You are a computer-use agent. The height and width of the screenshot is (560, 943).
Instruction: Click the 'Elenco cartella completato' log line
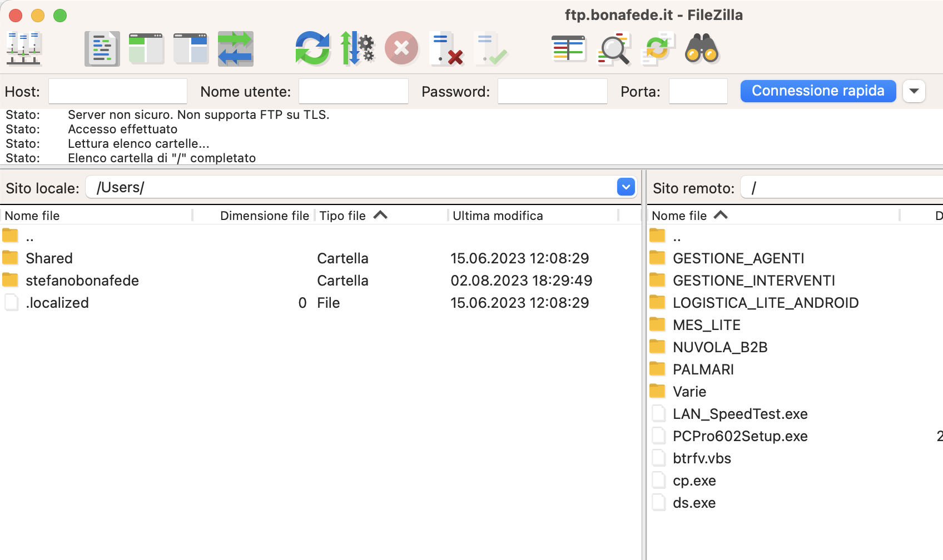(x=162, y=158)
